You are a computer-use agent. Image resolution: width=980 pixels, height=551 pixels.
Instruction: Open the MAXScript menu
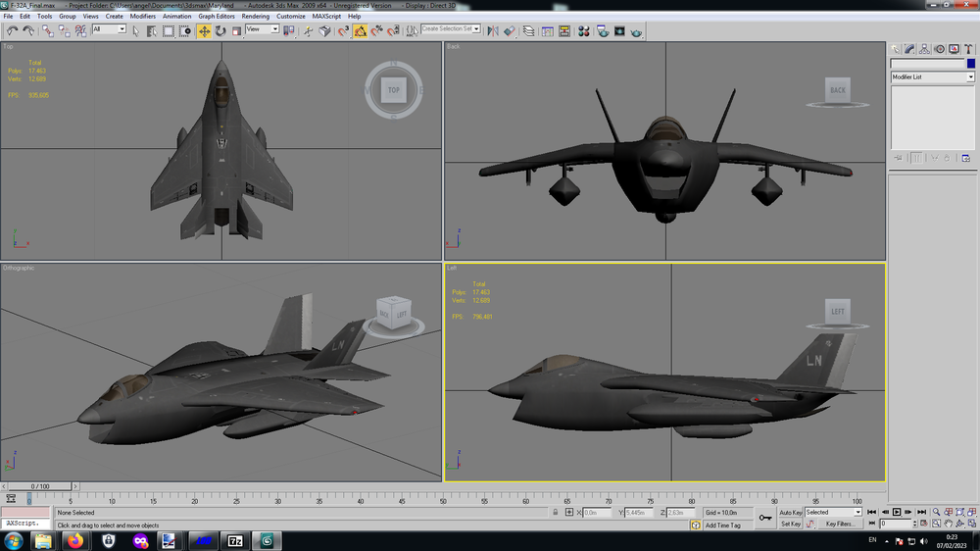(326, 17)
